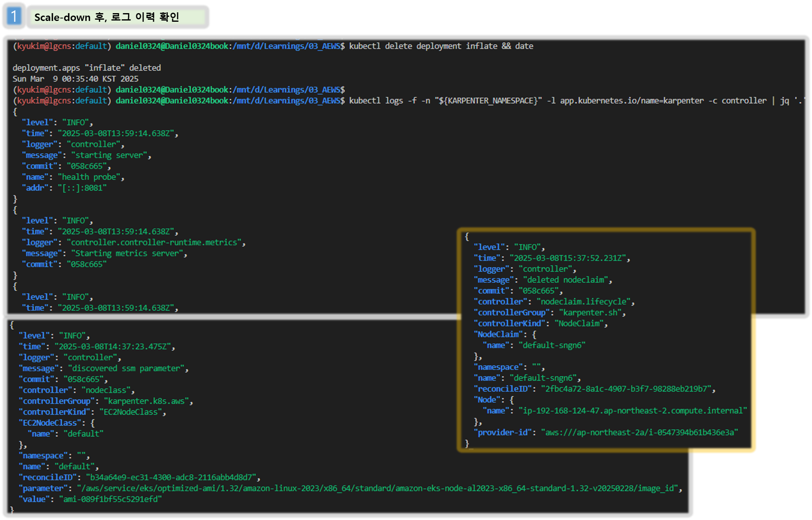Click the "starting server" message value
Viewport: 812px width, 520px height.
coord(109,156)
